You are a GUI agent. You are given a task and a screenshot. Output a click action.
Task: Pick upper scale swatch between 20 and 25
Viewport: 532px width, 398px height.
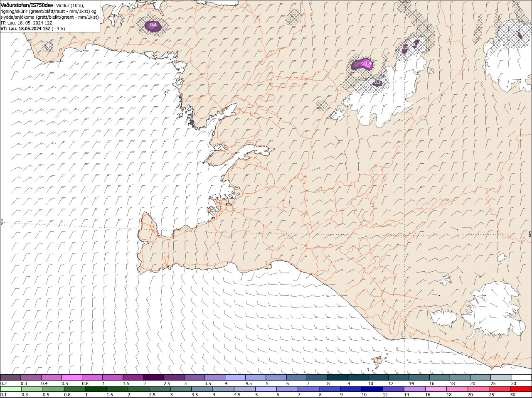tap(480, 378)
